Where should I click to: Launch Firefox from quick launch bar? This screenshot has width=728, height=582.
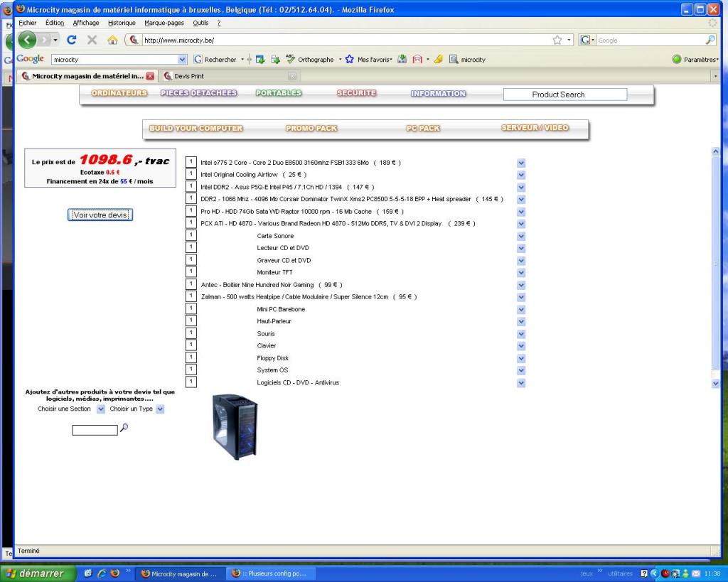coord(114,573)
